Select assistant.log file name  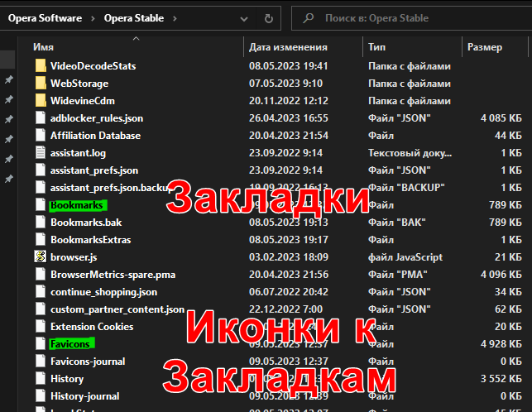pyautogui.click(x=78, y=153)
